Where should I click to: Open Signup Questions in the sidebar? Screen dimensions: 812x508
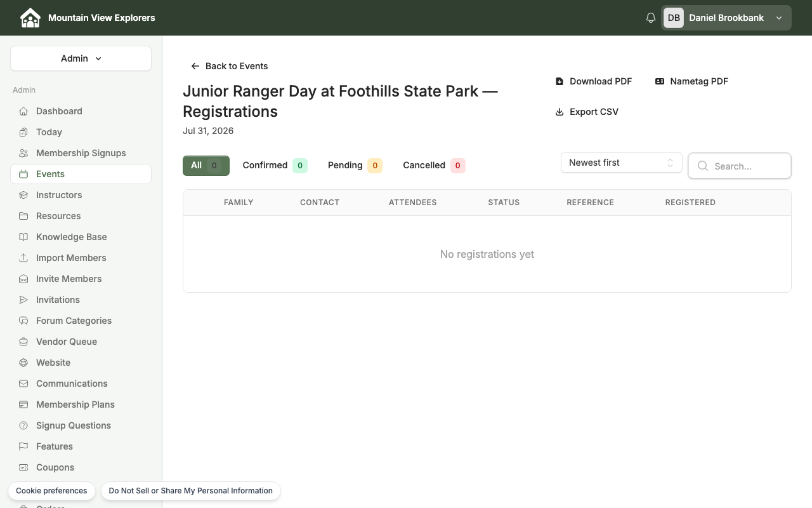click(x=81, y=425)
